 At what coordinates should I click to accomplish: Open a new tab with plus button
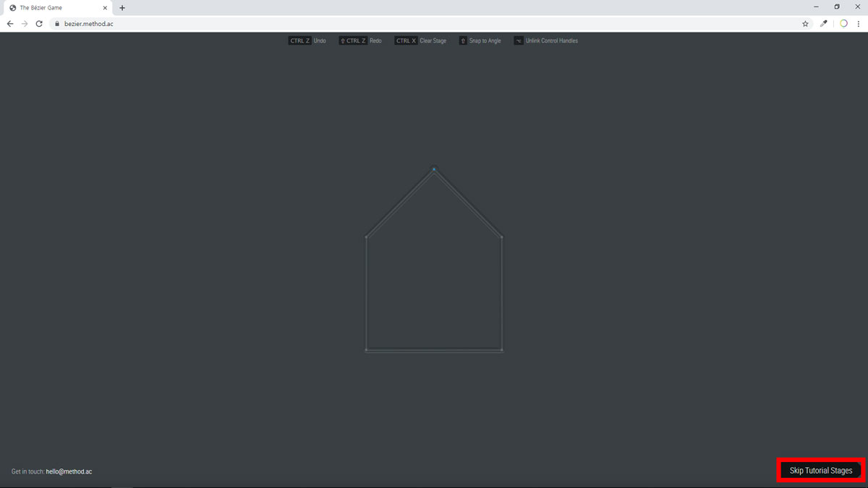coord(122,8)
